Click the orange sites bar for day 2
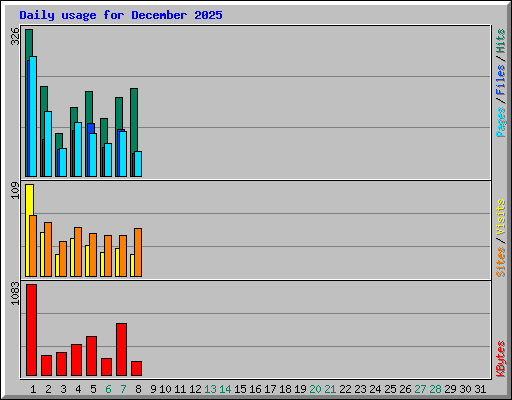This screenshot has height=400, width=512. (x=48, y=249)
